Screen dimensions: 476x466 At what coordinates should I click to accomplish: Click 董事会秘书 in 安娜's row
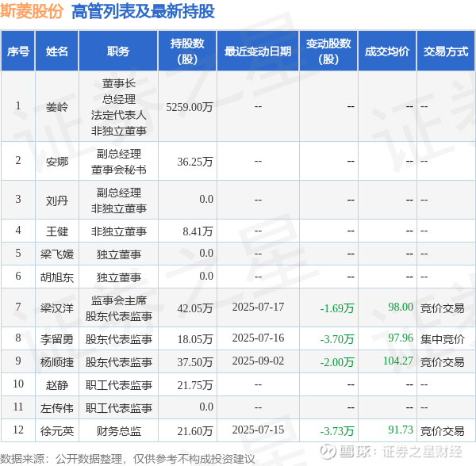click(x=119, y=170)
